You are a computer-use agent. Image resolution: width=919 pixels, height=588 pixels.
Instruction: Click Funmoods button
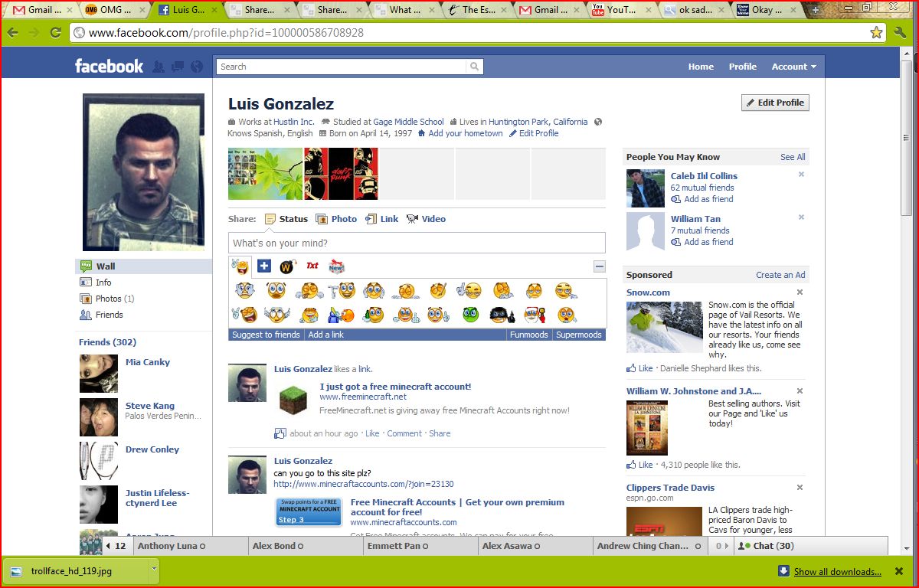(529, 335)
